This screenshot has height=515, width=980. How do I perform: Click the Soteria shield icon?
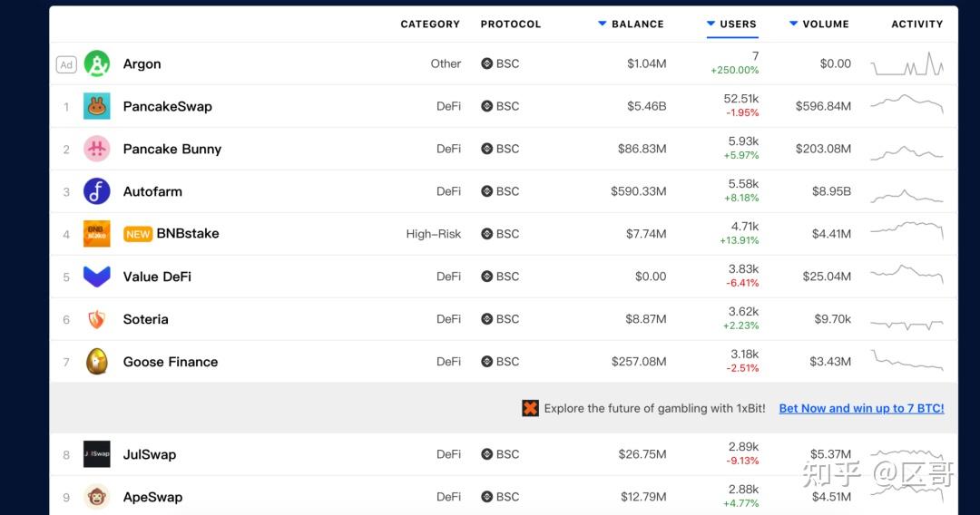[97, 319]
